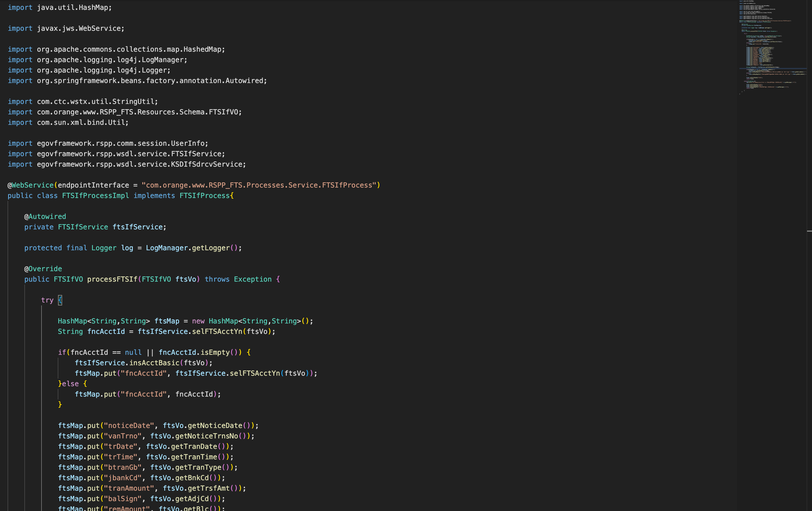Viewport: 812px width, 511px height.
Task: Click the '}else {' line
Action: [x=73, y=384]
